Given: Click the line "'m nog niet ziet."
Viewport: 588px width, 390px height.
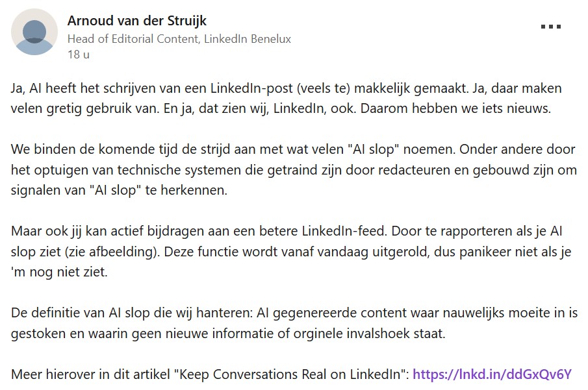Looking at the screenshot, I should point(59,272).
